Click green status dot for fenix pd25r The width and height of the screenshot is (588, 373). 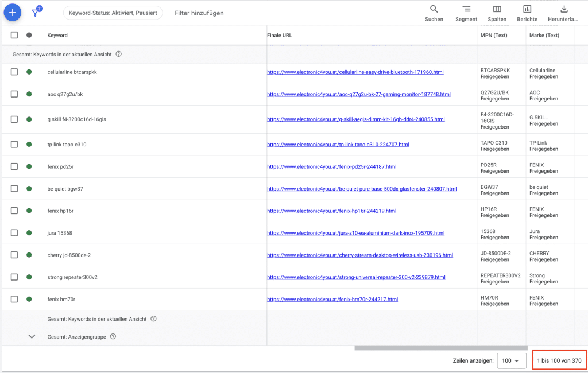(x=29, y=166)
